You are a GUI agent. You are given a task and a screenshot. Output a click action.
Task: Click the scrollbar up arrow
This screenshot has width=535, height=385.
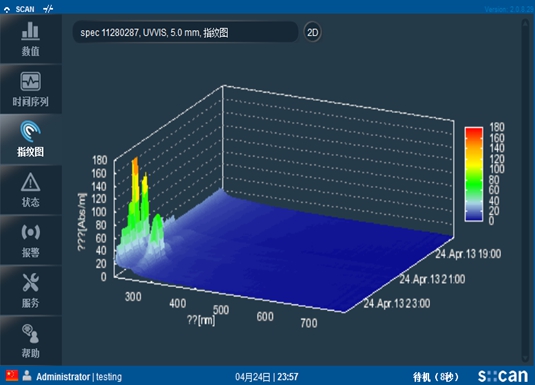[525, 23]
